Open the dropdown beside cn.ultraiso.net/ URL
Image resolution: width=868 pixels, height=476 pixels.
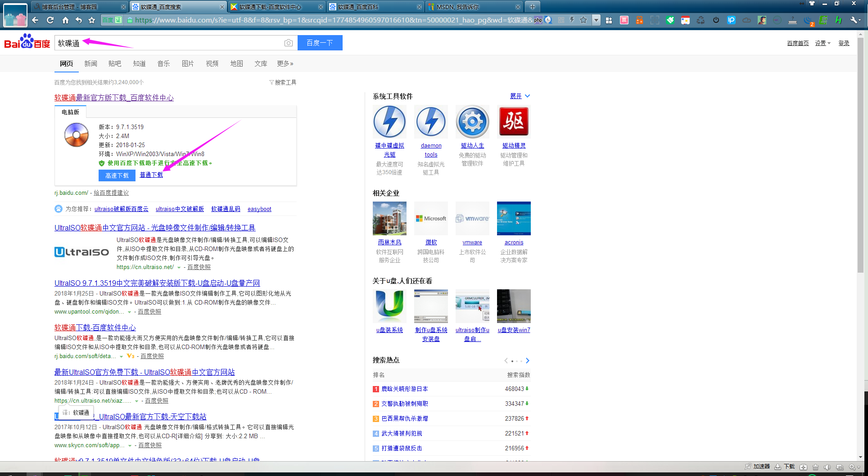click(x=179, y=268)
